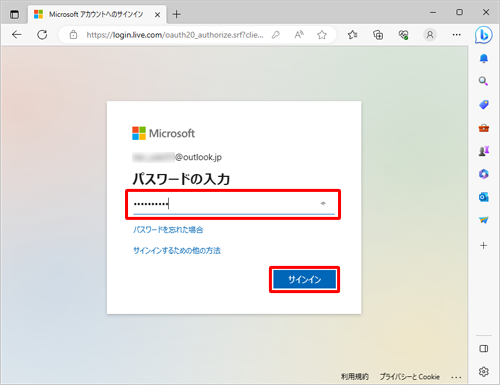
Task: Open Shopping tag icon in sidebar
Action: tap(484, 105)
